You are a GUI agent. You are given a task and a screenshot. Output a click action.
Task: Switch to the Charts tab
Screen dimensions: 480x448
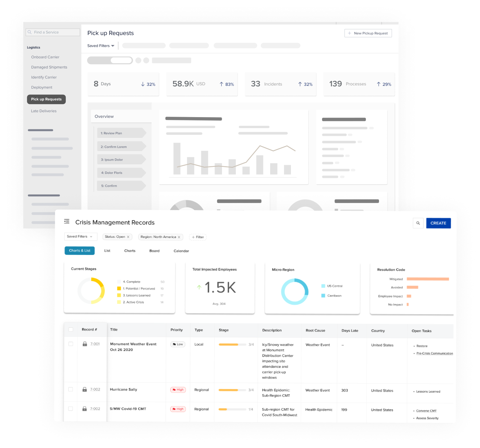click(x=130, y=251)
